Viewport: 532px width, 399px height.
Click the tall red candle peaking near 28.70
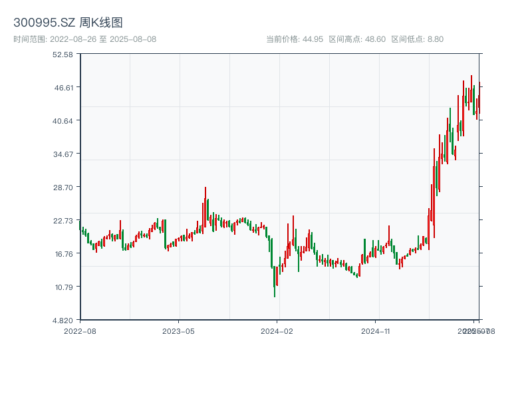(205, 207)
